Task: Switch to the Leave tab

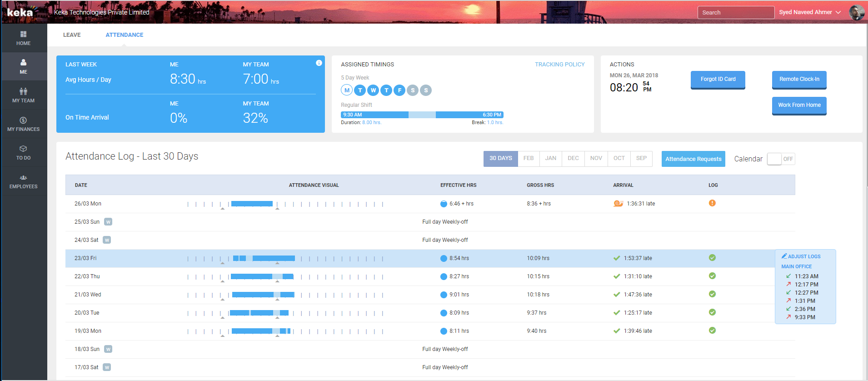Action: 72,35
